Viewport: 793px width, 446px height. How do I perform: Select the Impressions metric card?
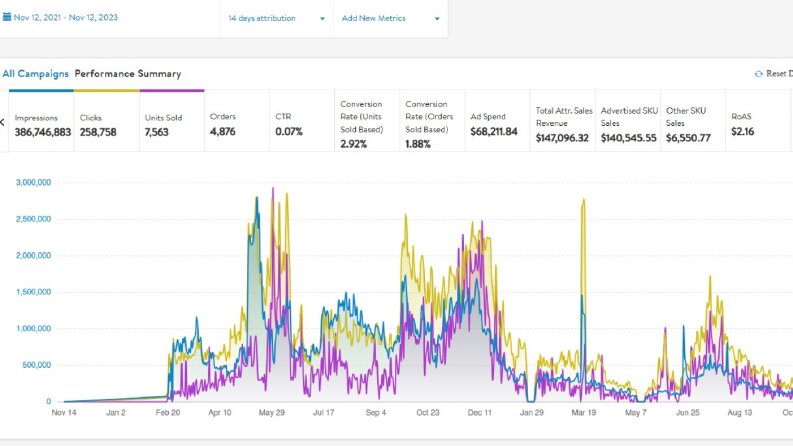click(41, 121)
